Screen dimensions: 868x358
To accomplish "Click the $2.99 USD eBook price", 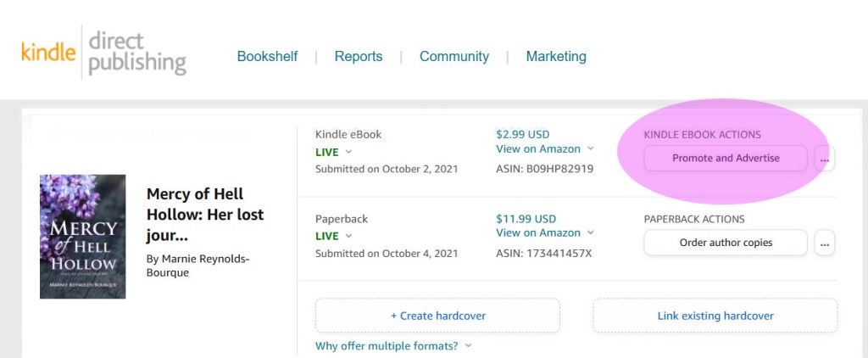I will pos(522,134).
